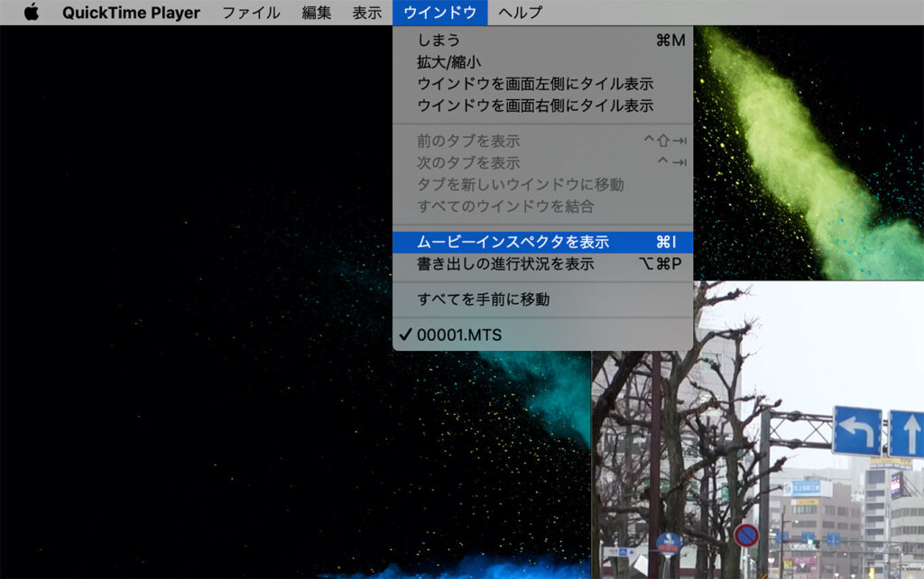Open the 編集 menu
924x579 pixels.
tap(316, 13)
